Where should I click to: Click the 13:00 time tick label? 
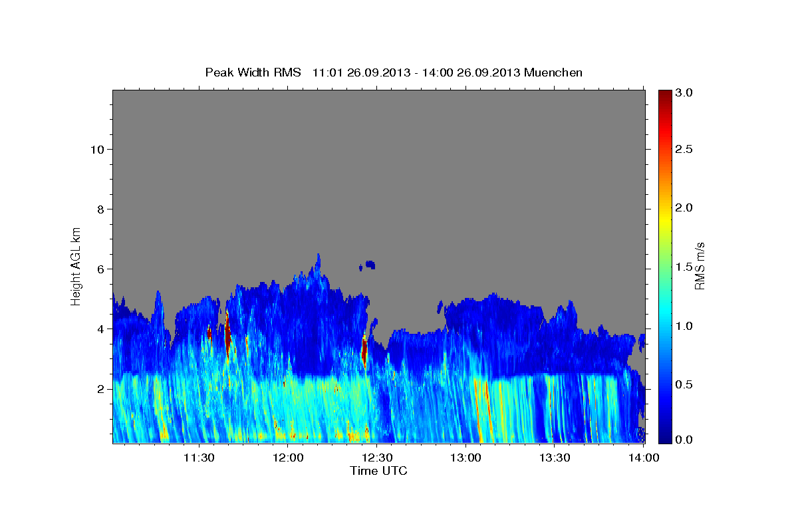coord(466,458)
